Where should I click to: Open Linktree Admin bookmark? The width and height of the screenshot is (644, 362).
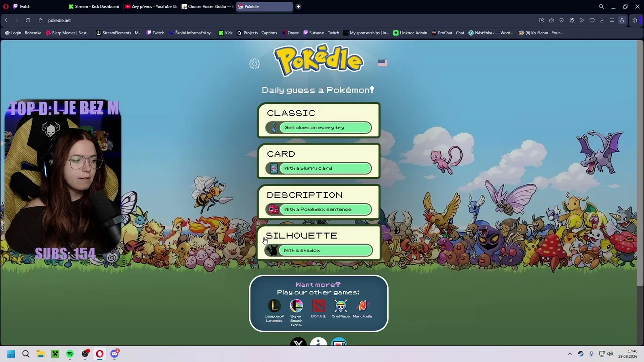(410, 33)
